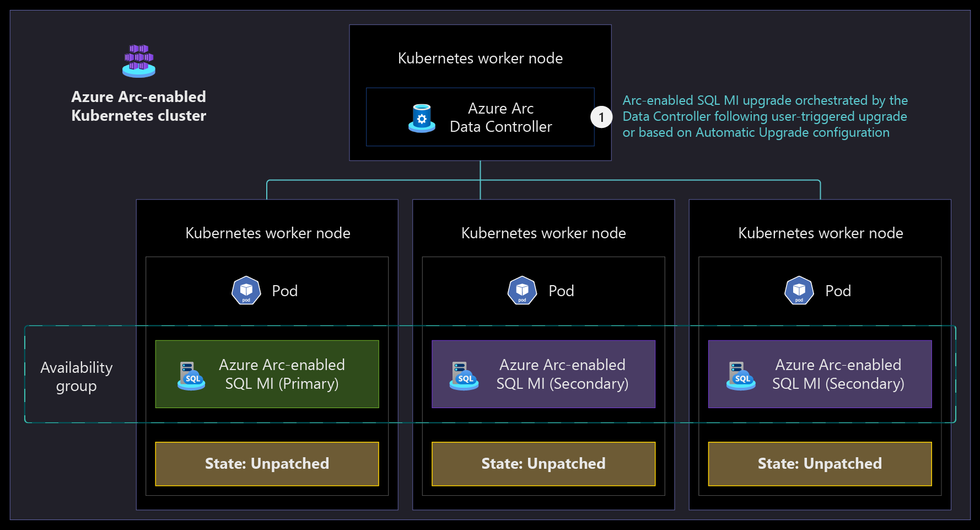This screenshot has height=530, width=980.
Task: Click State: Unpatched under the rightmost node
Action: [820, 464]
